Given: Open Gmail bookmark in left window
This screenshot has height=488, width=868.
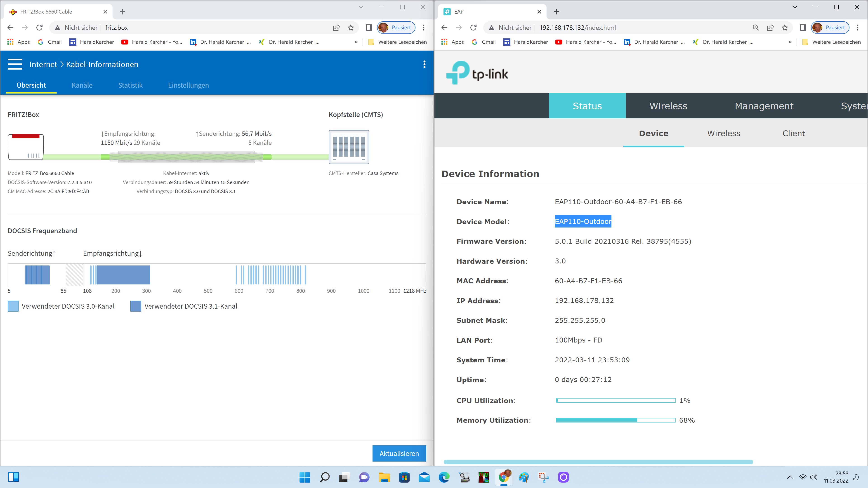Looking at the screenshot, I should [50, 42].
